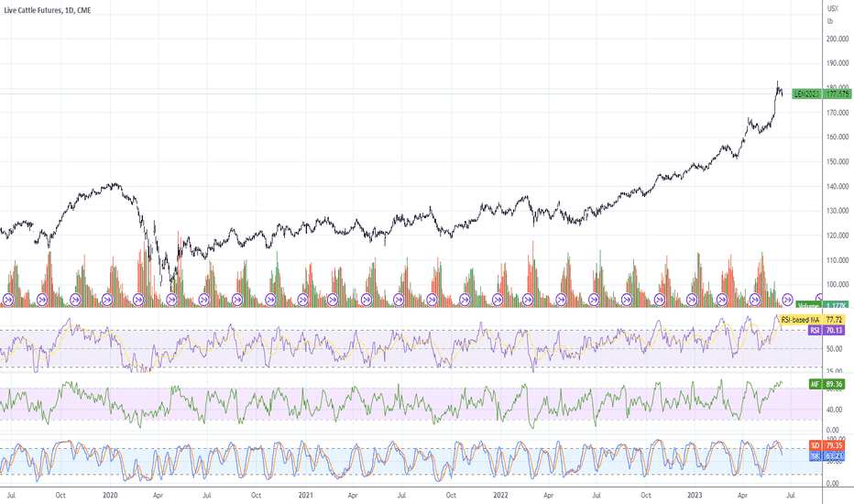Click the 130.000 price axis label
Screen dimensions: 854x504
coord(838,211)
